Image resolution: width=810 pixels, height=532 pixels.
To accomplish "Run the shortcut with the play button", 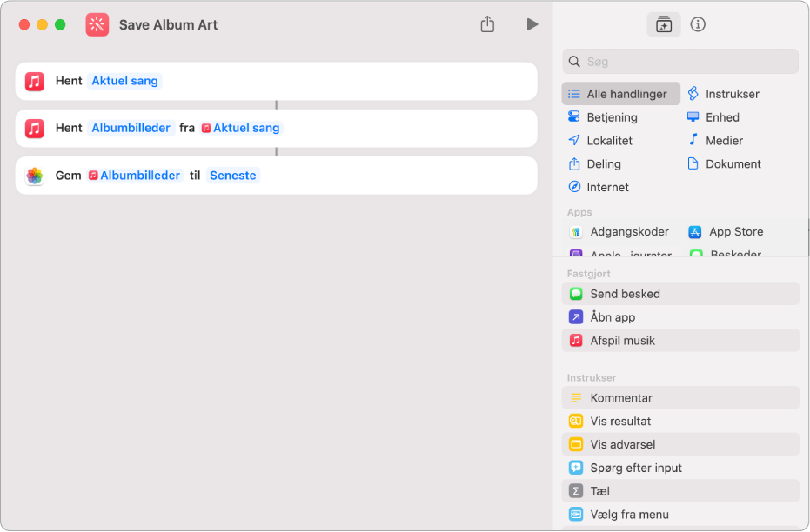I will point(532,24).
